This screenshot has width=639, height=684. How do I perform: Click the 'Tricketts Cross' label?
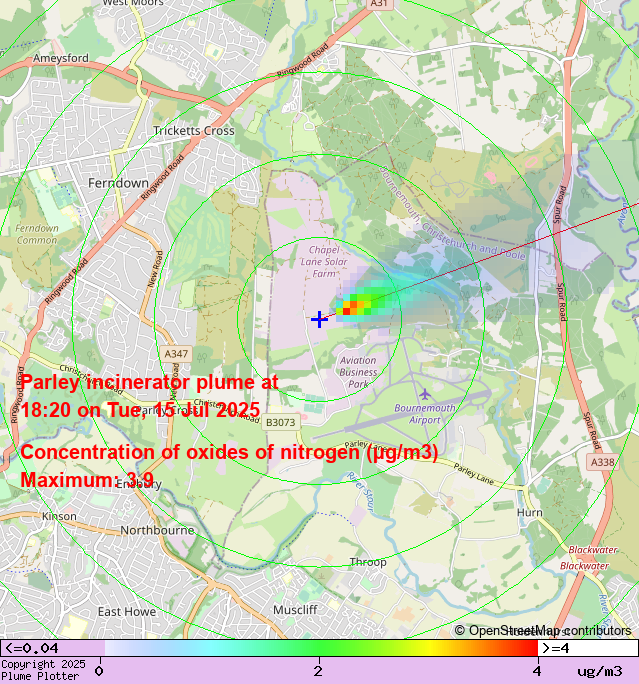194,130
